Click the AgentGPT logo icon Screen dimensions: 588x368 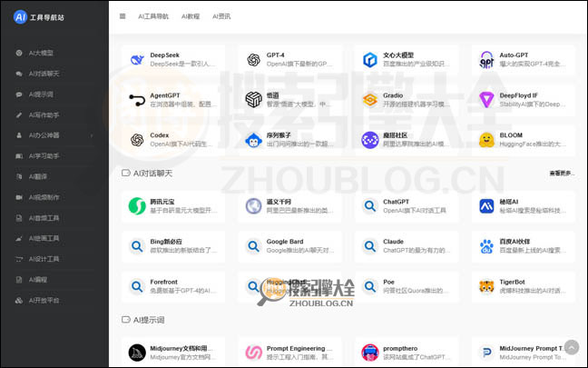click(x=137, y=100)
